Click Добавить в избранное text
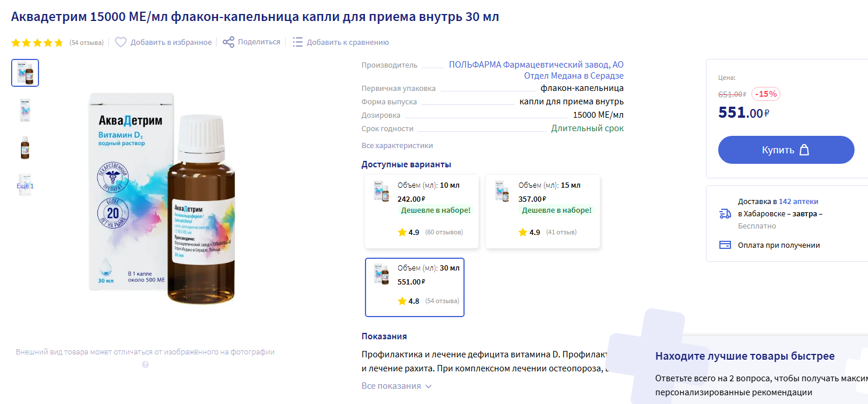Viewport: 868px width, 404px height. [x=171, y=42]
